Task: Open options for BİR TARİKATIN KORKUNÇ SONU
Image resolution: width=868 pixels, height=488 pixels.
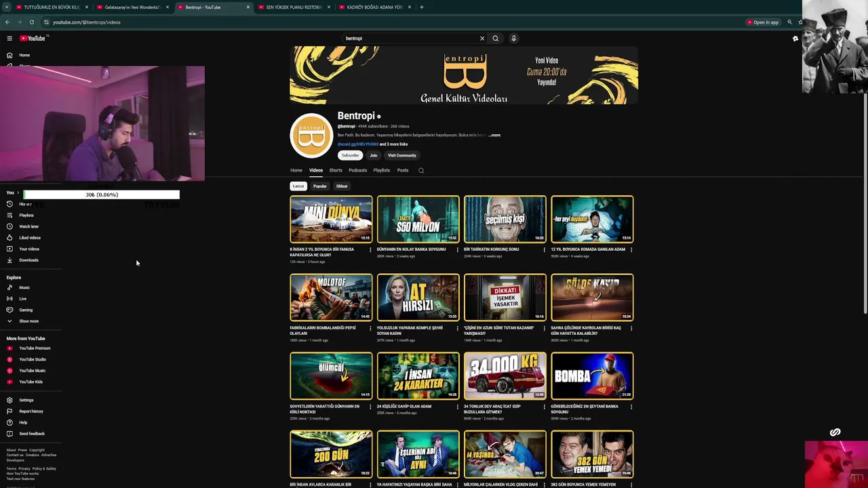Action: click(544, 250)
